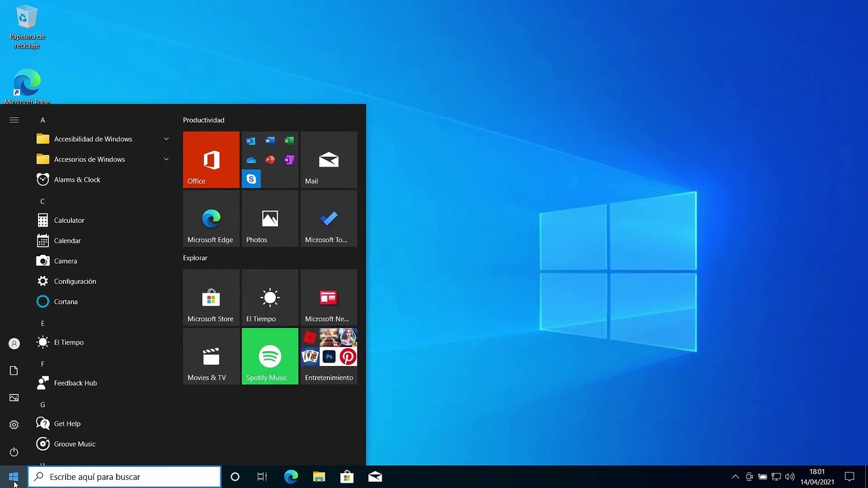Click the taskbar clock showing 18:01

(x=817, y=477)
